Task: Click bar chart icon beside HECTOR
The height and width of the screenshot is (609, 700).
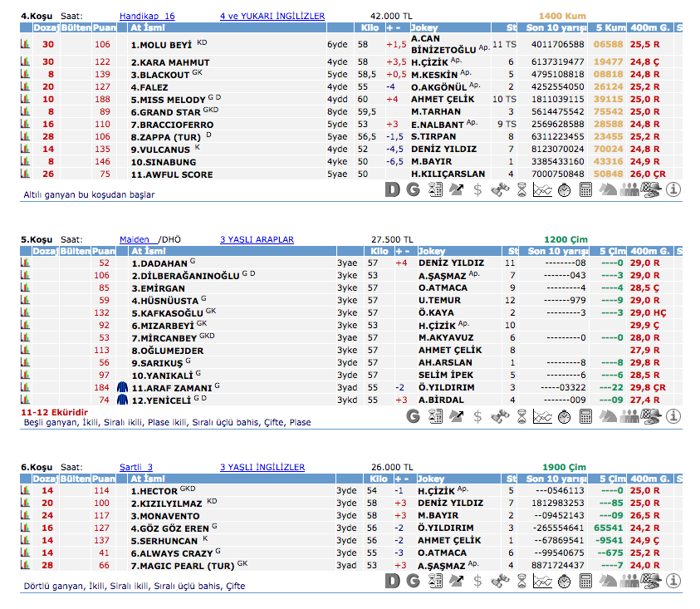Action: [25, 491]
